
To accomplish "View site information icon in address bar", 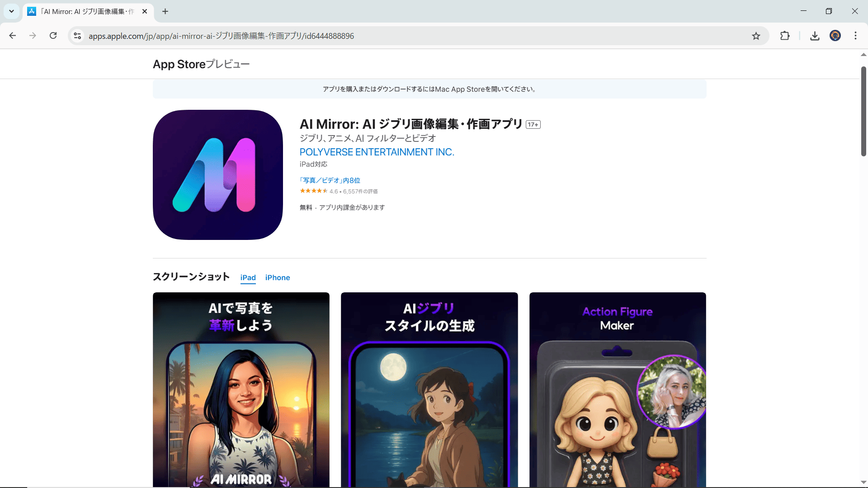I will [x=77, y=36].
